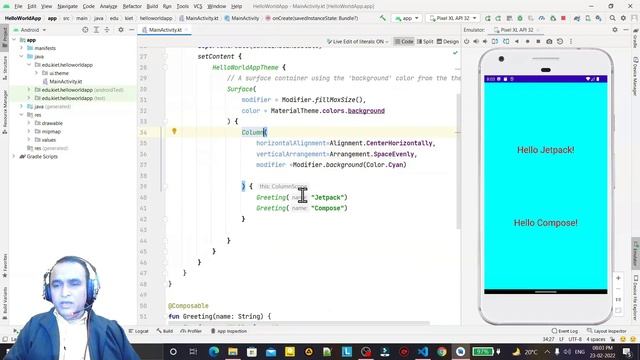Open Project panel options gear
The height and width of the screenshot is (360, 640).
(x=121, y=30)
